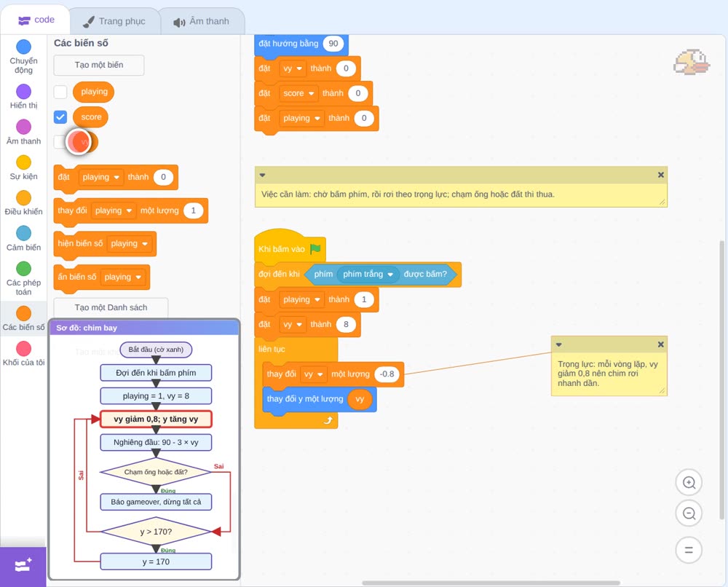Open the Các phép toán category
This screenshot has width=728, height=587.
[23, 279]
